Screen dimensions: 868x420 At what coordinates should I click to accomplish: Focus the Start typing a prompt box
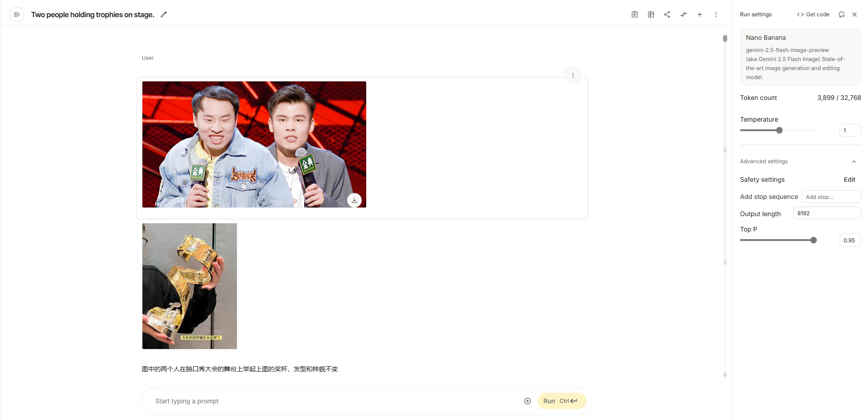click(x=335, y=401)
